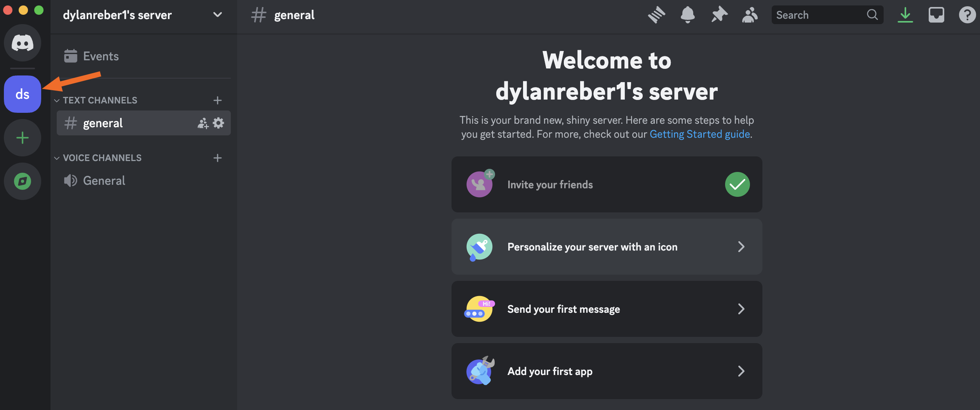Open dylanreber1's server dropdown menu
The image size is (980, 410).
point(218,15)
